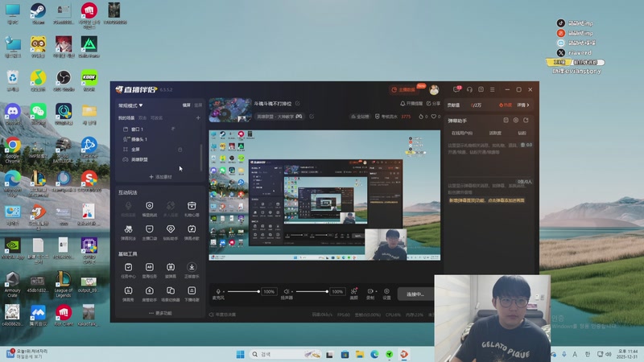
Task: Select the last greyed tab in the scenes header
Action: (156, 117)
